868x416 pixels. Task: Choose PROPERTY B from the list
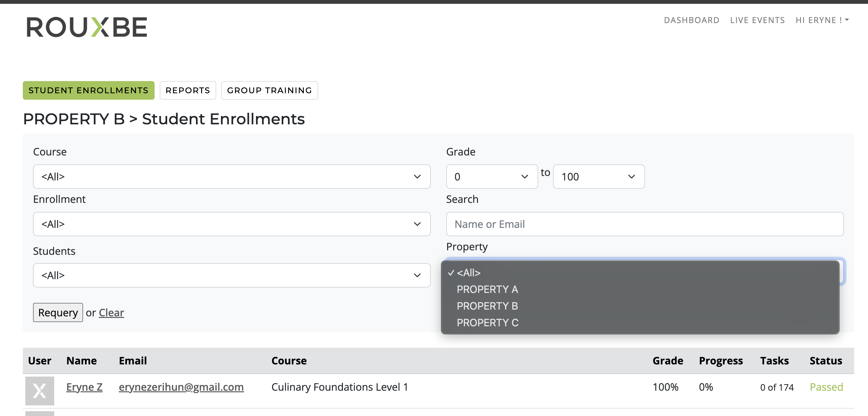(x=640, y=306)
